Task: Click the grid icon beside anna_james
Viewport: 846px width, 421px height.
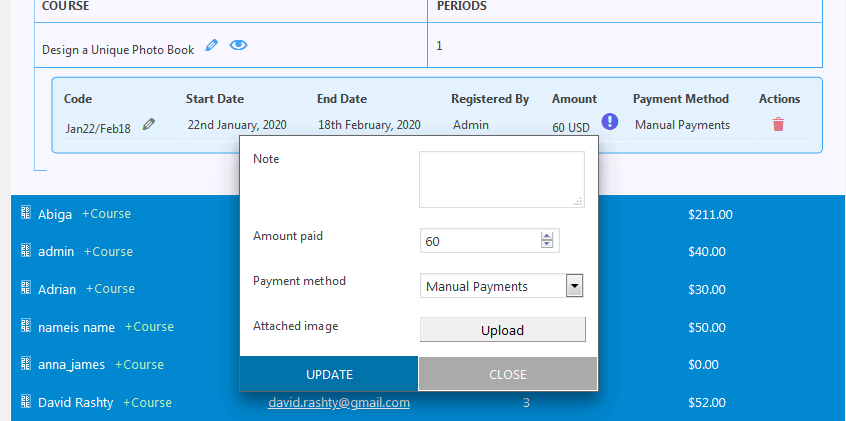Action: coord(26,364)
